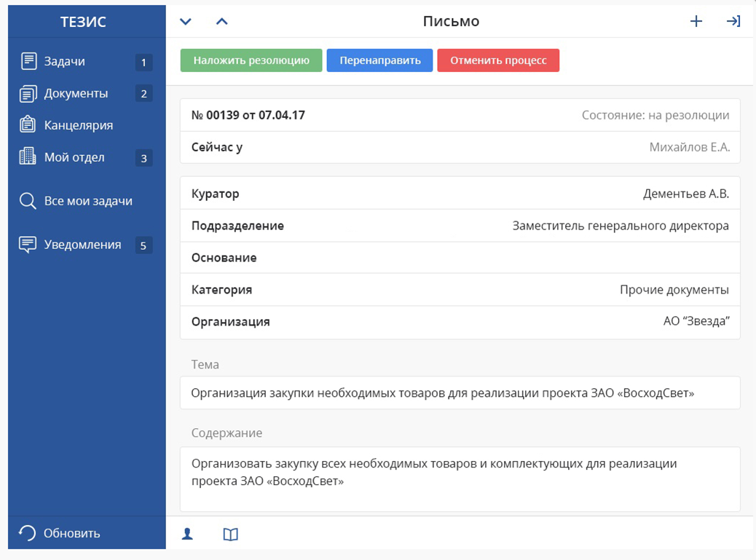The height and width of the screenshot is (560, 756).
Task: Click the Уведомления speech bubble icon
Action: point(28,245)
